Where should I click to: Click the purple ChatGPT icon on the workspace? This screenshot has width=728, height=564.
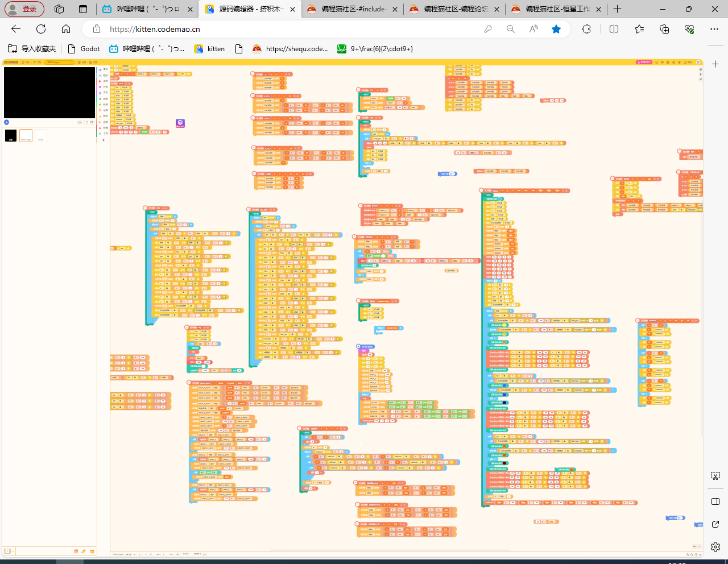180,123
